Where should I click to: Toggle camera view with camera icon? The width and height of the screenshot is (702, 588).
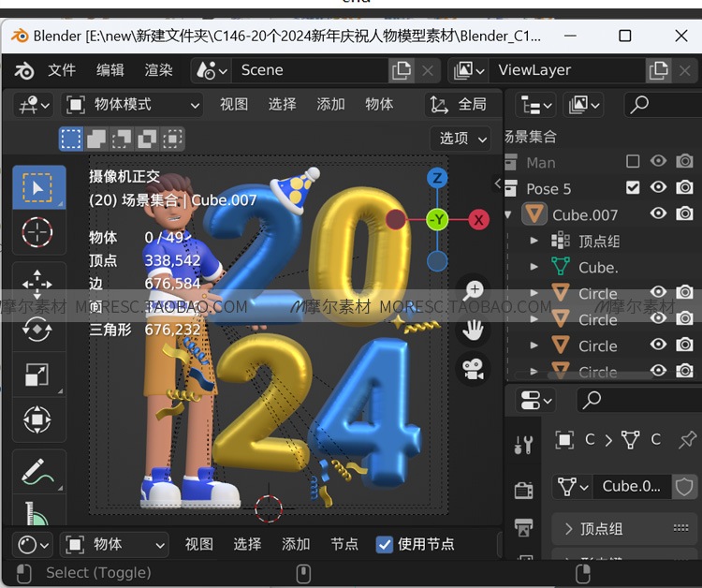(474, 370)
